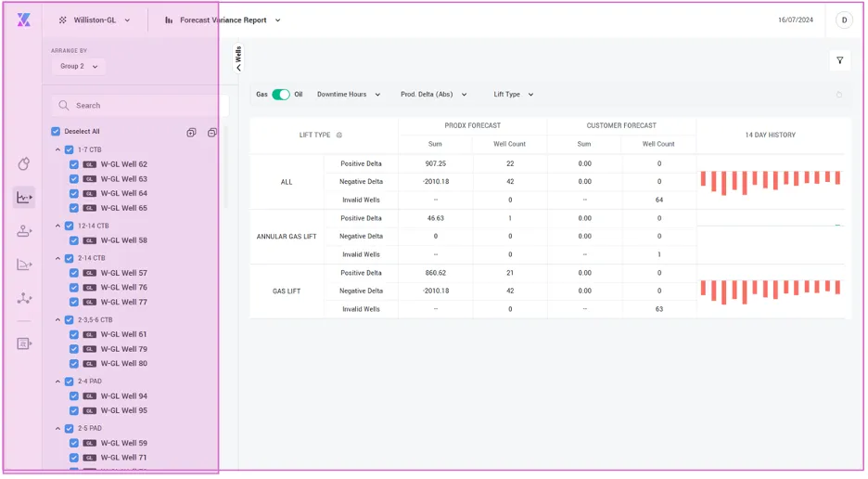The width and height of the screenshot is (868, 479).
Task: Uncheck the Deselect All checkbox
Action: point(56,132)
